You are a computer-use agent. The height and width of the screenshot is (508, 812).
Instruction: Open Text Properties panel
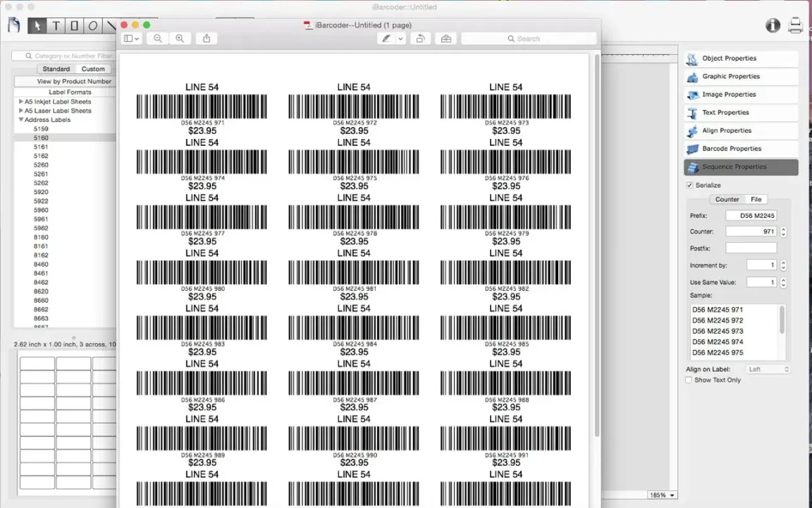tap(741, 112)
